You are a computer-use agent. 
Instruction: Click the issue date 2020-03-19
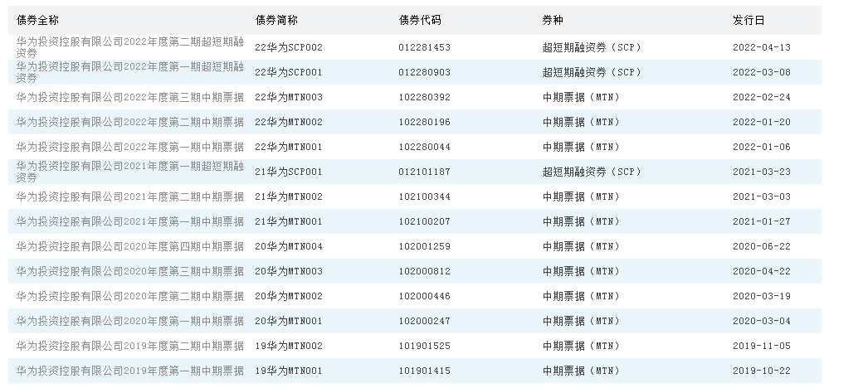[762, 296]
